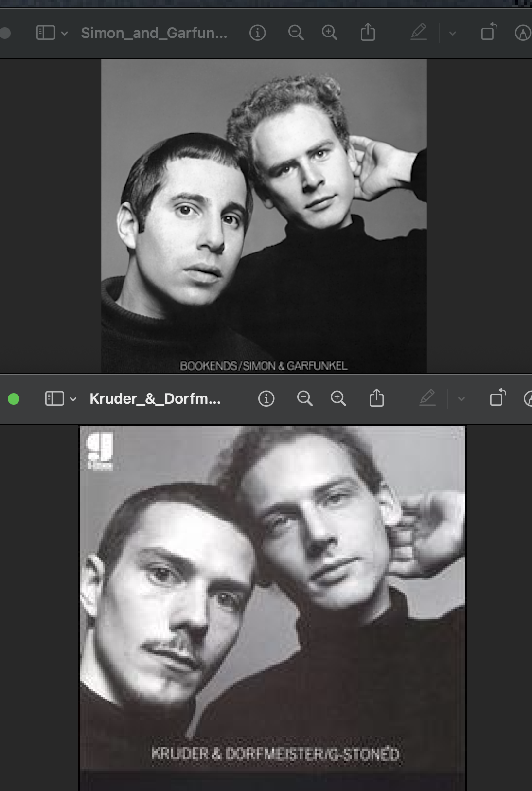Zoom out in the Kruder_&_Dorfmeister window
The image size is (532, 791).
(304, 399)
